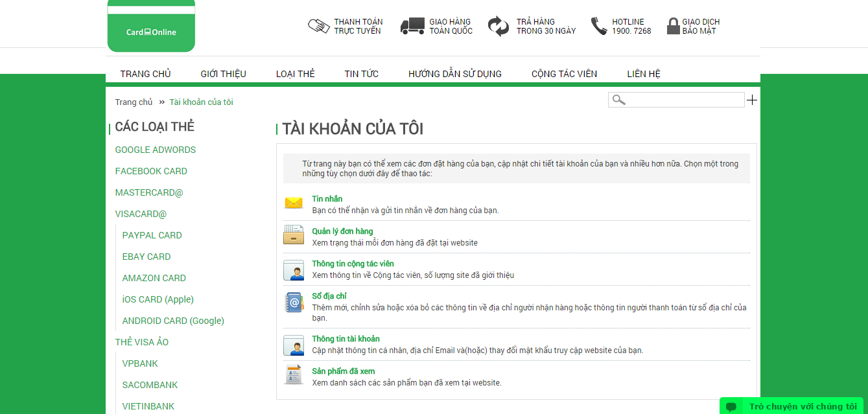Image resolution: width=868 pixels, height=414 pixels.
Task: Click the account info person icon
Action: (294, 345)
